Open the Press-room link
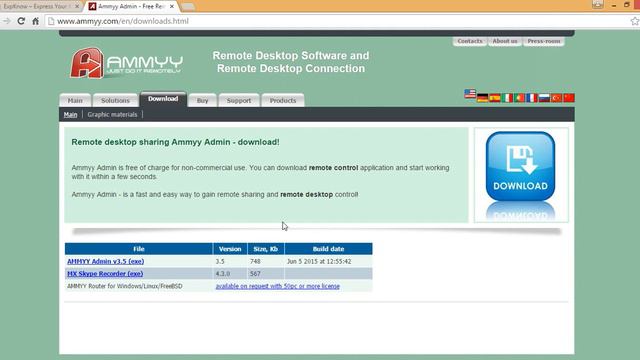640x360 pixels. pyautogui.click(x=544, y=41)
